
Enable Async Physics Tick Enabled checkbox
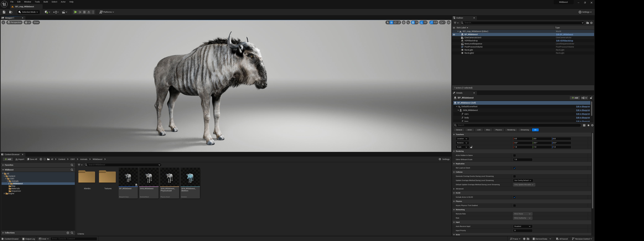coord(515,206)
